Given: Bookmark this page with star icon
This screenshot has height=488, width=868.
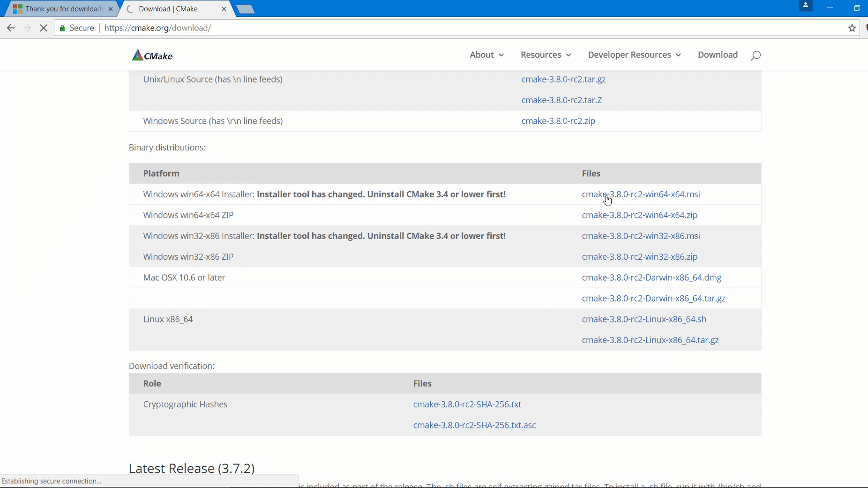Looking at the screenshot, I should (852, 28).
